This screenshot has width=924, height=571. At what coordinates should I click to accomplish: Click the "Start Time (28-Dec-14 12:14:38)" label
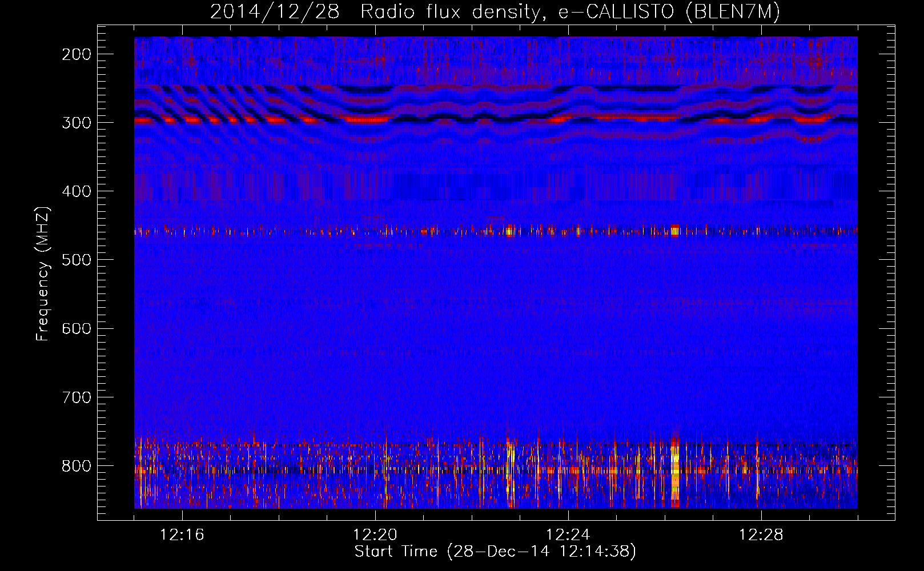tap(495, 552)
